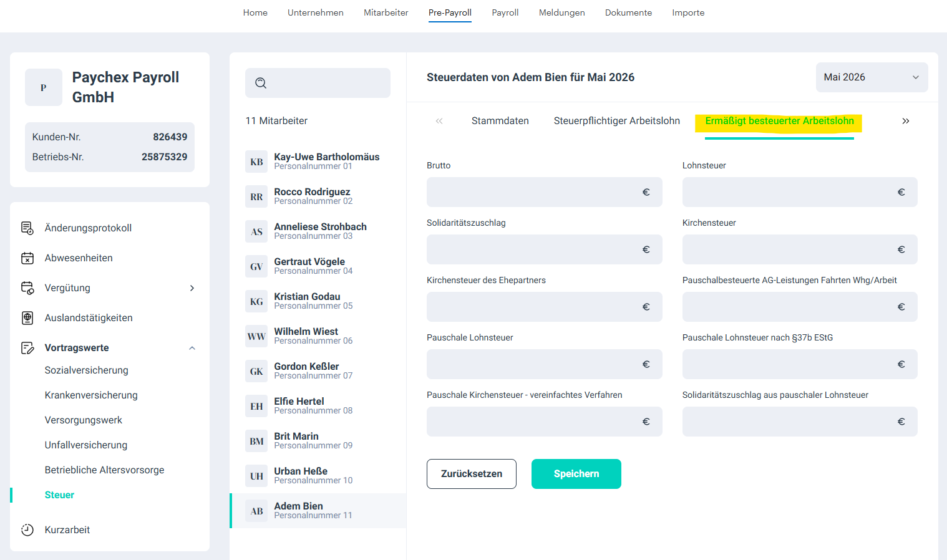Focus the Brutto input field
The image size is (947, 560).
tap(544, 192)
